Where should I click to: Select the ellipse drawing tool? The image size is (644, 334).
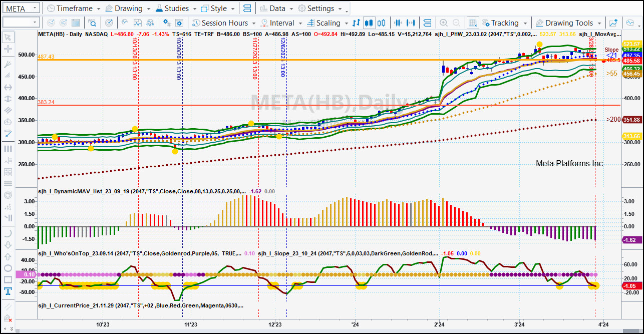pos(8,268)
